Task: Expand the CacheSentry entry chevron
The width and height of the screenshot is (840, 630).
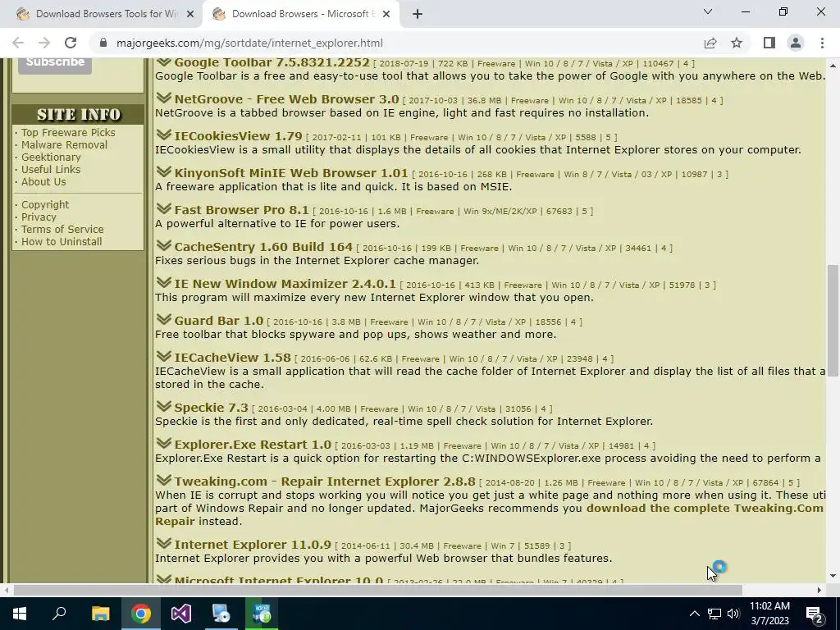Action: (x=164, y=246)
